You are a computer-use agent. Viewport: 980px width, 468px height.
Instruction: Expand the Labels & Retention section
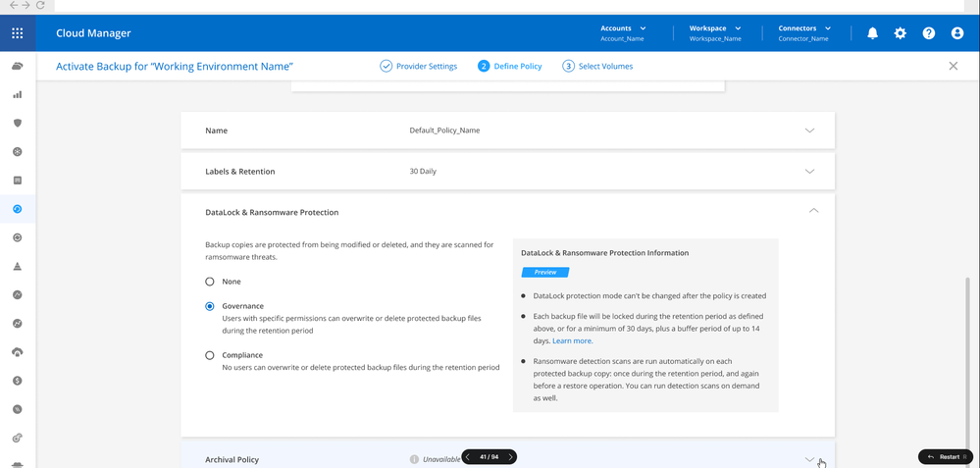click(x=809, y=172)
